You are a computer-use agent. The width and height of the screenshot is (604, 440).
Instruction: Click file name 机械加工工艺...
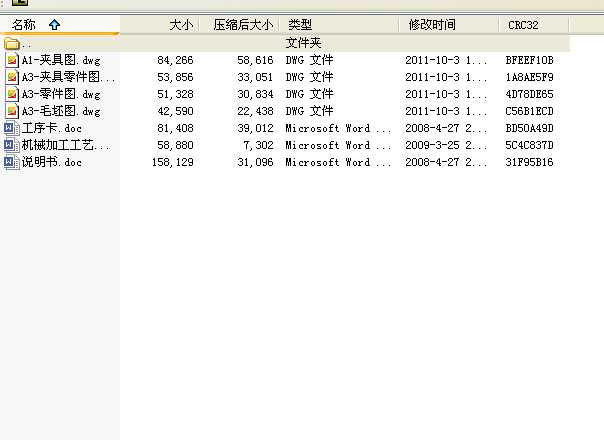(66, 145)
